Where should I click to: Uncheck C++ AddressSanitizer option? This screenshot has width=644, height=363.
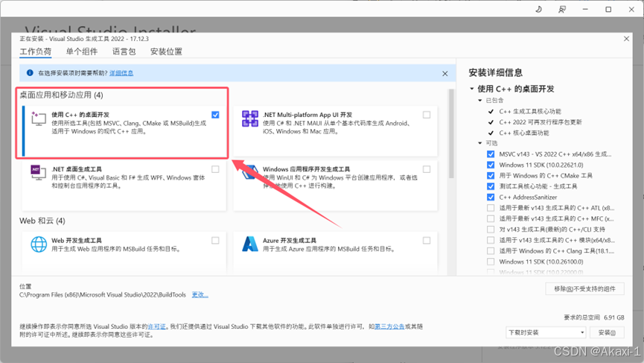[x=491, y=197]
